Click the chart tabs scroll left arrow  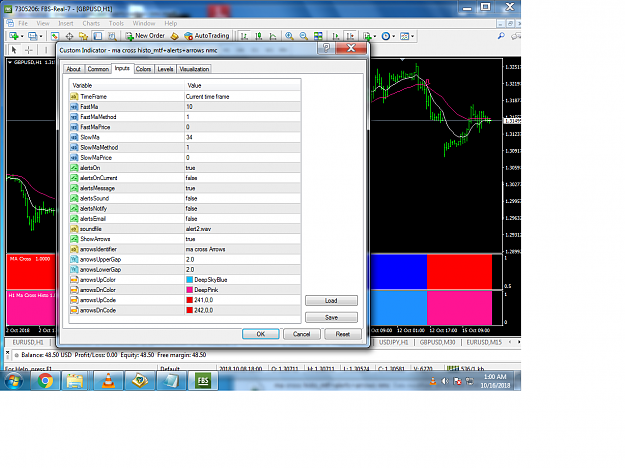coord(510,342)
